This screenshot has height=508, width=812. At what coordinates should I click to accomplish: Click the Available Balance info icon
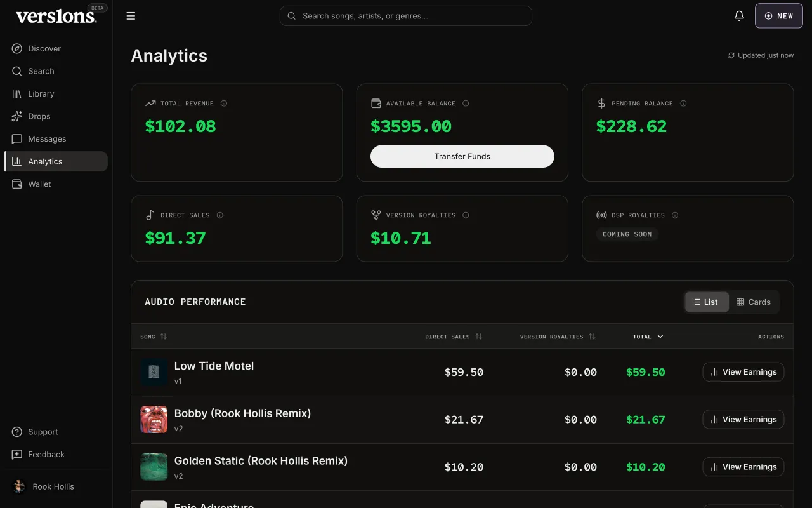coord(466,104)
